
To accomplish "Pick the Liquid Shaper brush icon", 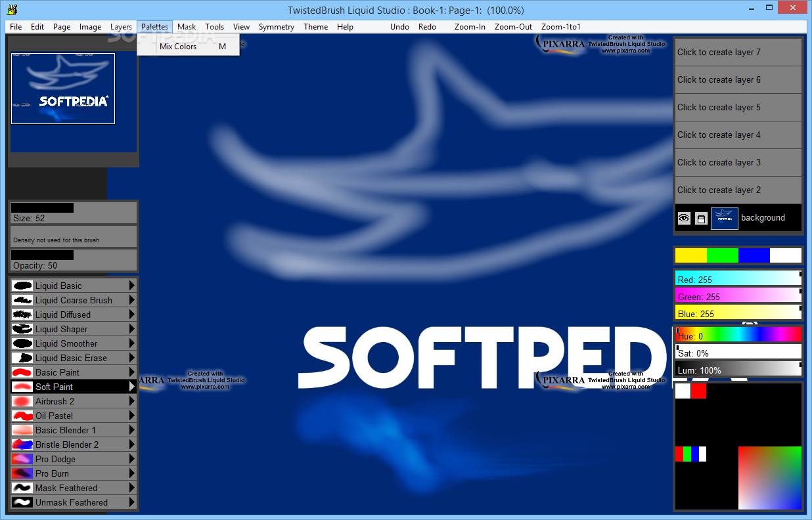I will tap(22, 329).
